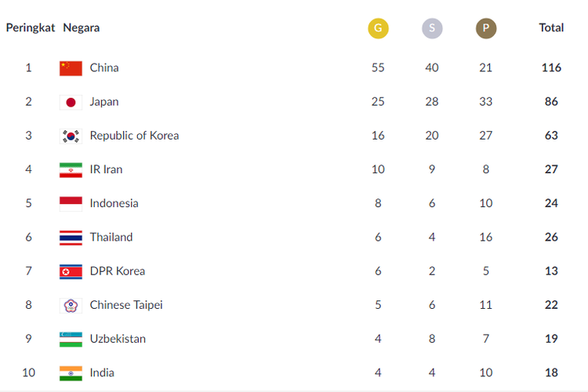588x392 pixels.
Task: Click the Uzbekistan flag icon
Action: click(x=71, y=339)
